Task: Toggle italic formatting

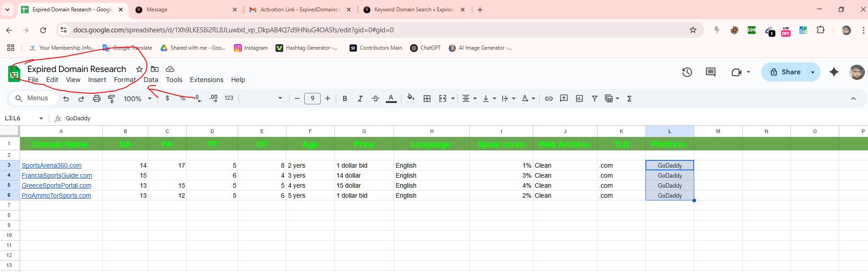Action: click(x=360, y=98)
